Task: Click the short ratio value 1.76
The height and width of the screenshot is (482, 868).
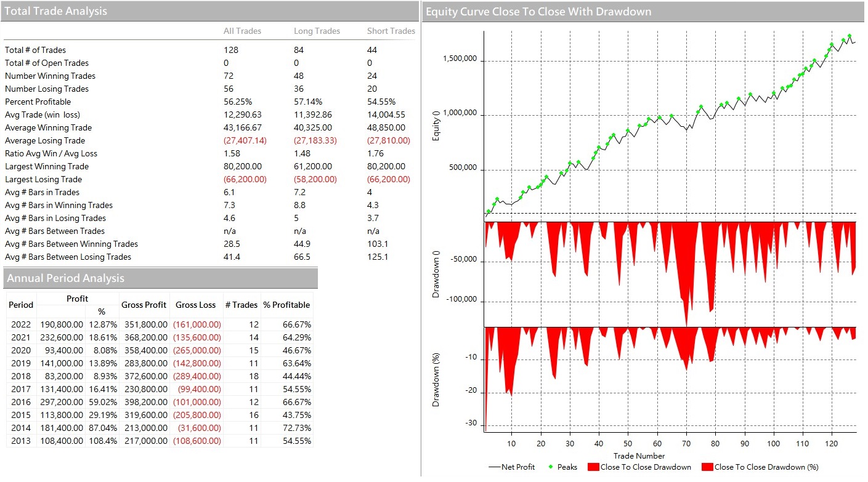Action: (x=375, y=154)
